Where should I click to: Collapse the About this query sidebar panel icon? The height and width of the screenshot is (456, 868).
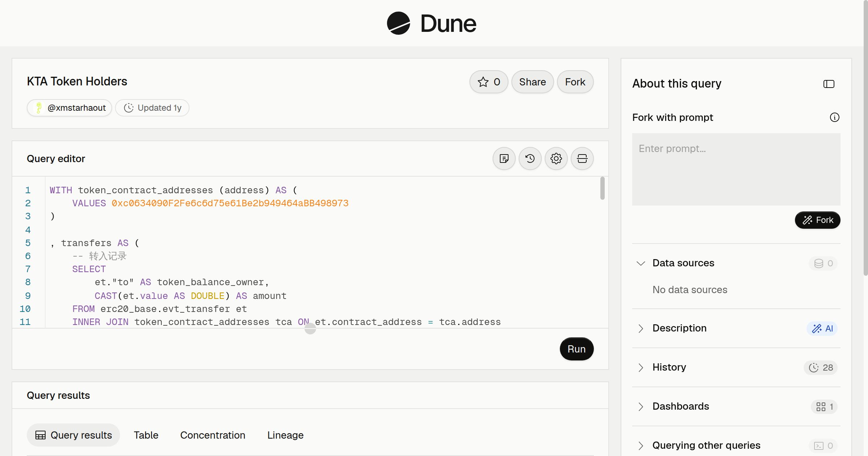tap(829, 84)
